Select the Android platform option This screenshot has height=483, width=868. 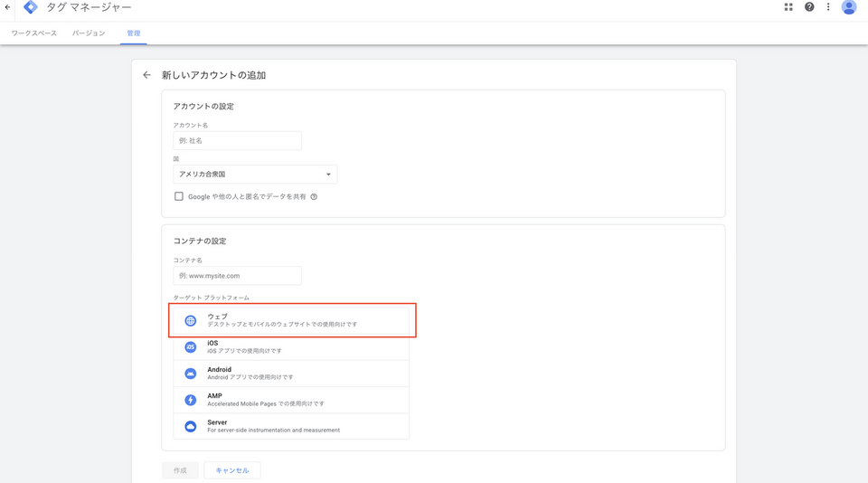tap(290, 374)
